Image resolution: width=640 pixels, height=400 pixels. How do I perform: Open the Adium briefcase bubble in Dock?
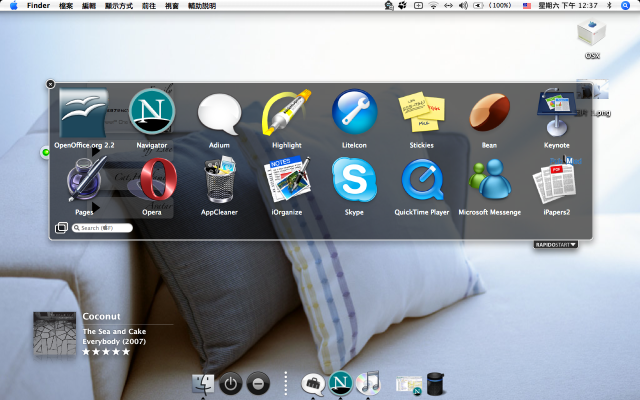[x=313, y=384]
